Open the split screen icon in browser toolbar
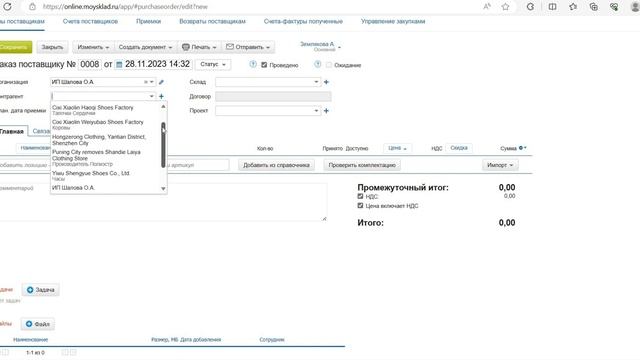 552,7
